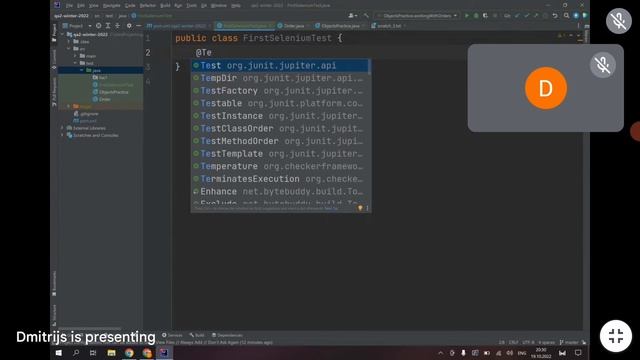The width and height of the screenshot is (640, 360).
Task: Pick TestFactory from the completion list
Action: click(x=280, y=91)
